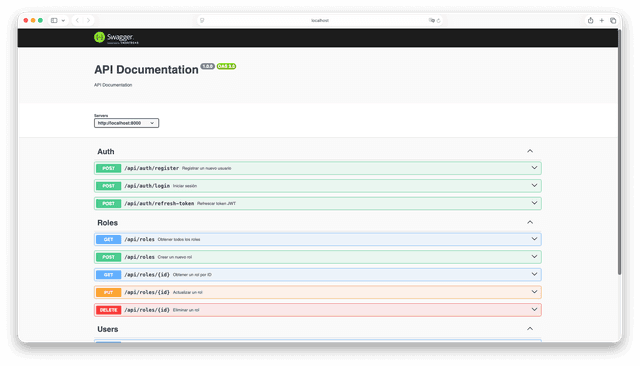Collapse the Users section chevron

point(530,329)
